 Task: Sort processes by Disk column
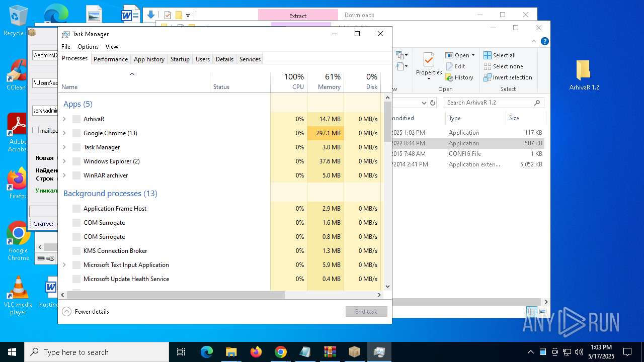pos(362,82)
